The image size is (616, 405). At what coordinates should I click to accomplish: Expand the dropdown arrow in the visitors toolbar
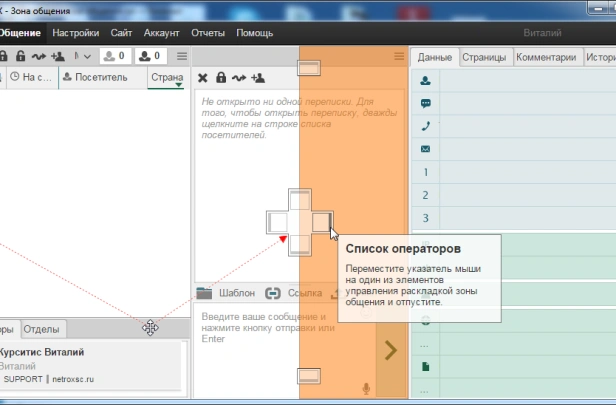(x=87, y=57)
